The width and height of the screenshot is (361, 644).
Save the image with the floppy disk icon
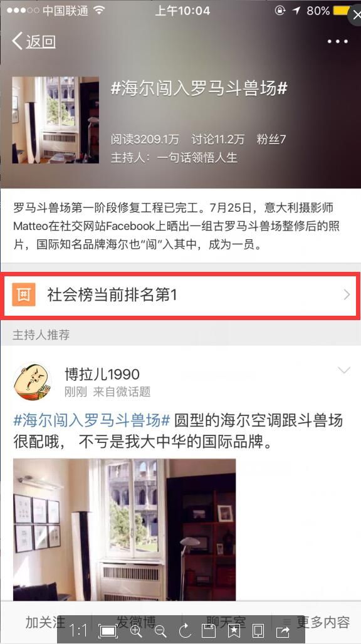click(209, 630)
